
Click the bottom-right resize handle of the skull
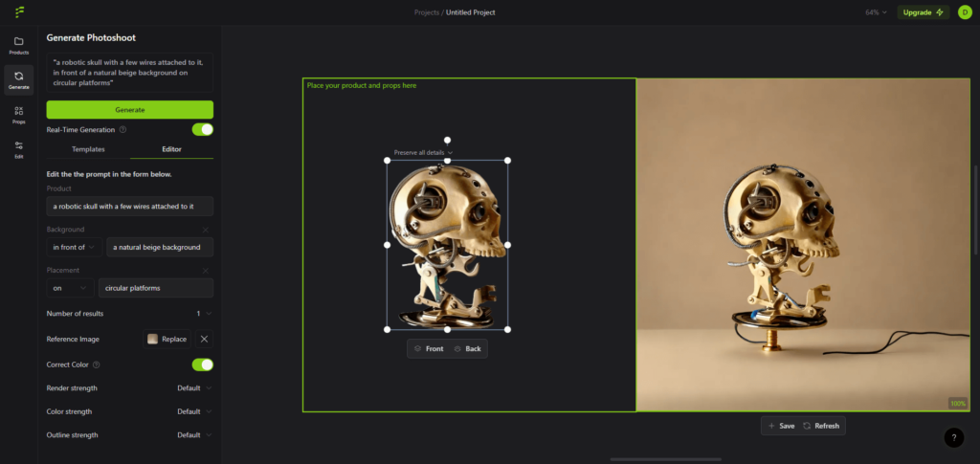[507, 329]
